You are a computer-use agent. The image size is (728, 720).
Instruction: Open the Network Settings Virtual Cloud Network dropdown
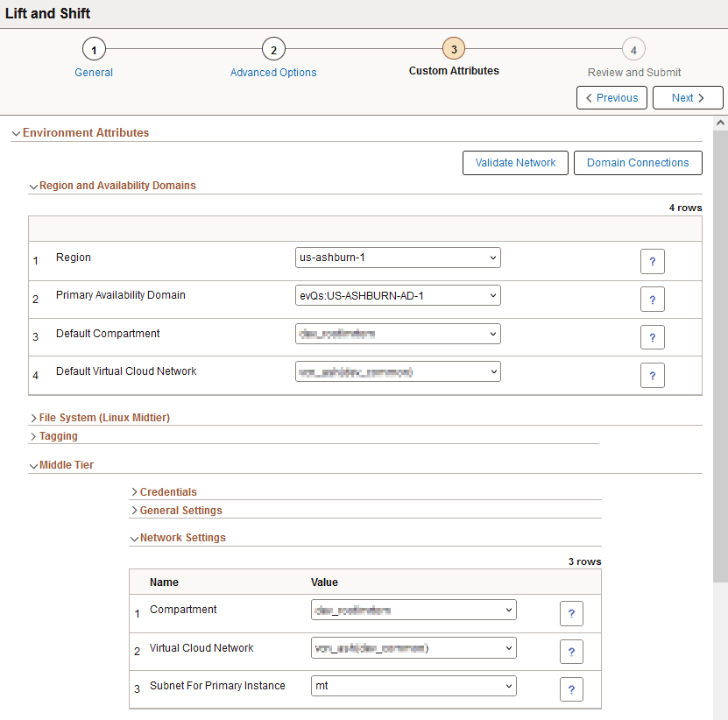pyautogui.click(x=413, y=648)
